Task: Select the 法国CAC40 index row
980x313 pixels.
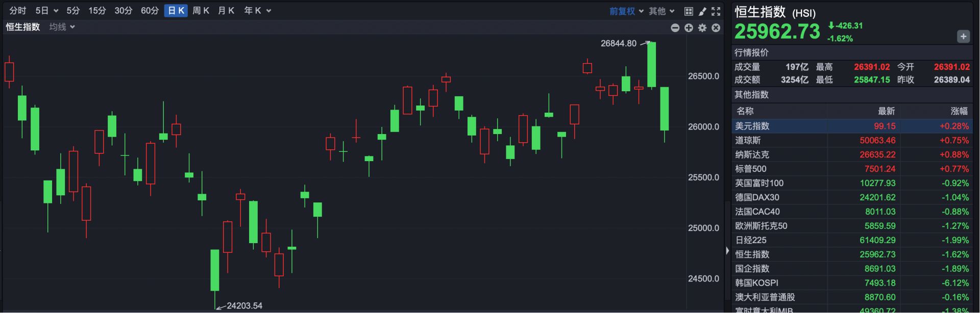Action: [852, 212]
